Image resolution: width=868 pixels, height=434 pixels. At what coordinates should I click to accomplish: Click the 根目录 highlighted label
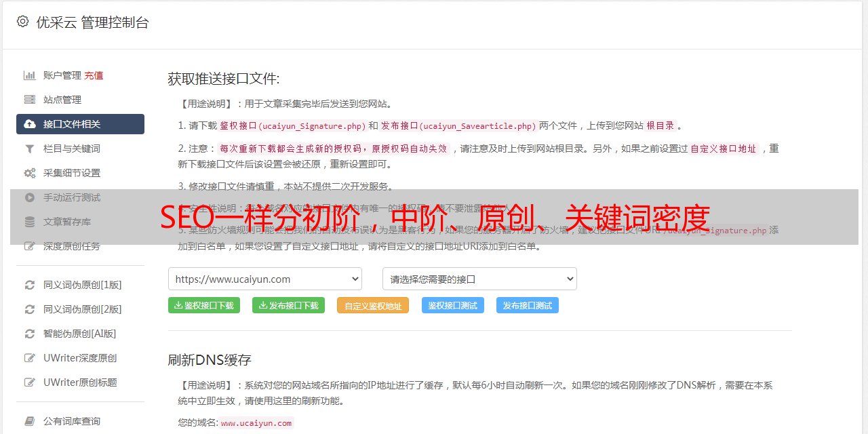tap(660, 125)
